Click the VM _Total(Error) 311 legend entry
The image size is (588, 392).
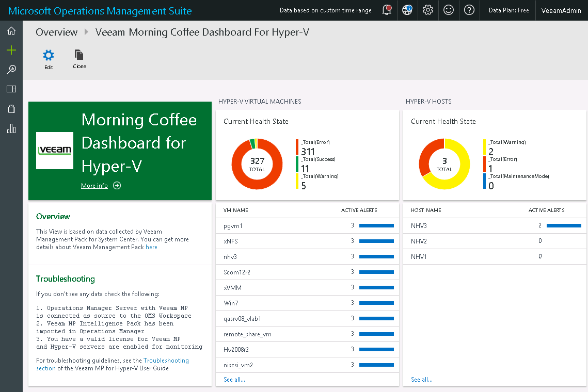point(313,148)
